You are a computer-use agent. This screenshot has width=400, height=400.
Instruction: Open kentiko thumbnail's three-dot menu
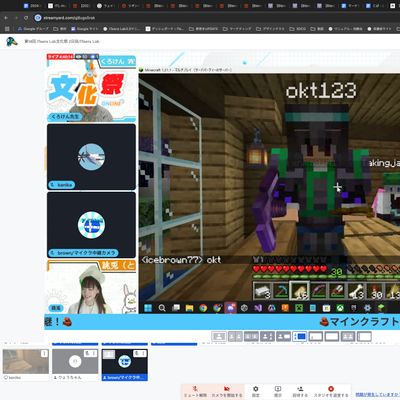[x=44, y=354]
